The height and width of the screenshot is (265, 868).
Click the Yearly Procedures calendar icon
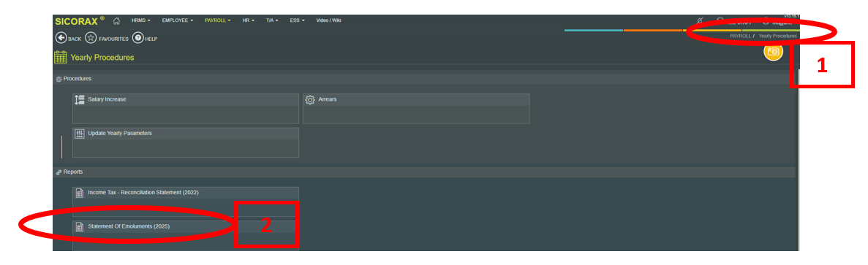coord(61,57)
